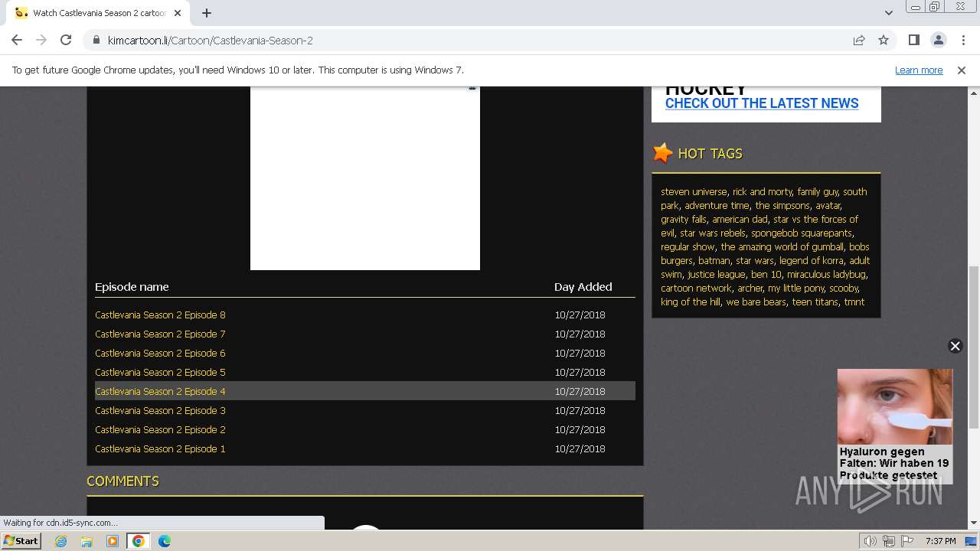Open the spongebob squarepants tag

(801, 233)
